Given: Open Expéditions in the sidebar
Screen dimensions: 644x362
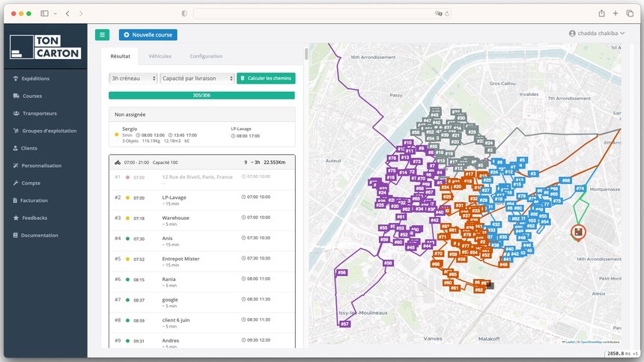Looking at the screenshot, I should [x=36, y=79].
